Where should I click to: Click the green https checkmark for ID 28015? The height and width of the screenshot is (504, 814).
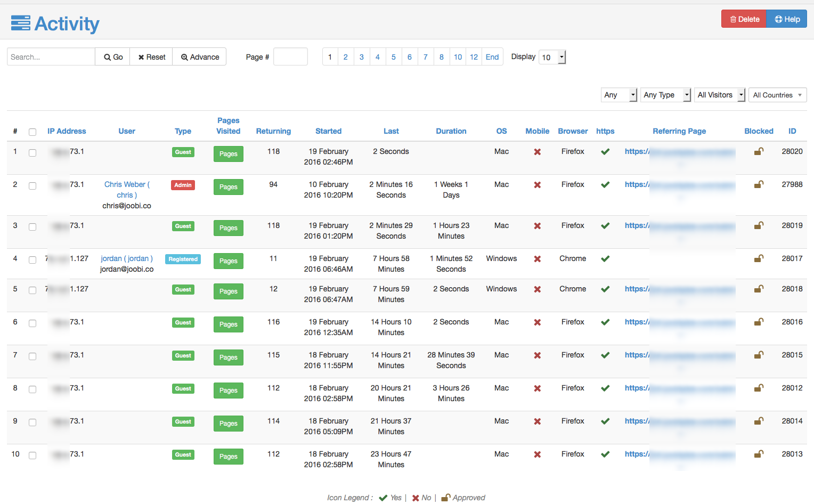coord(605,355)
